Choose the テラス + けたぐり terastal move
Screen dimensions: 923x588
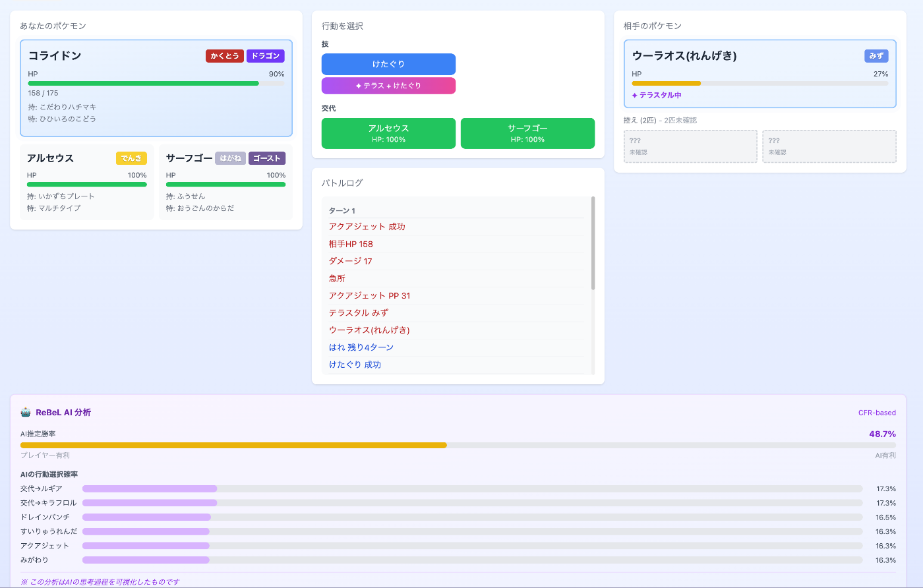[x=388, y=86]
